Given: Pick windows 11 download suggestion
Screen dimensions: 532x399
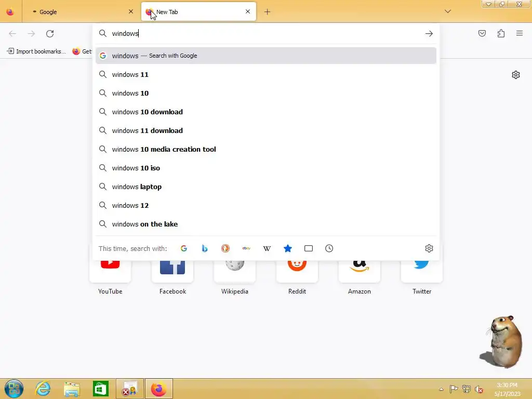Looking at the screenshot, I should point(266,130).
